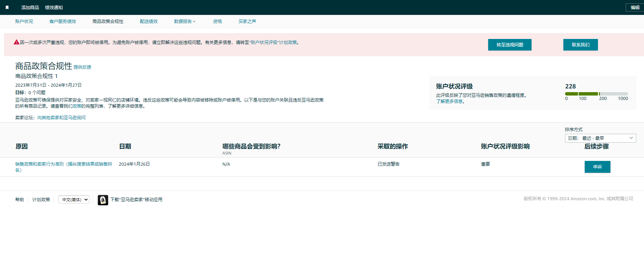Screen dimensions: 644x271
Task: Click the 编辑 button
Action: pyautogui.click(x=635, y=7)
